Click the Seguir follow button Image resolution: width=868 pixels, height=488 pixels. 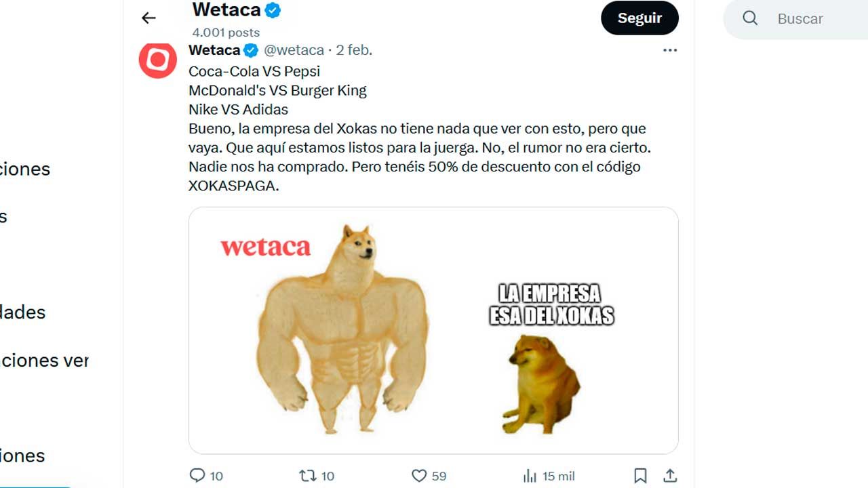[x=639, y=18]
